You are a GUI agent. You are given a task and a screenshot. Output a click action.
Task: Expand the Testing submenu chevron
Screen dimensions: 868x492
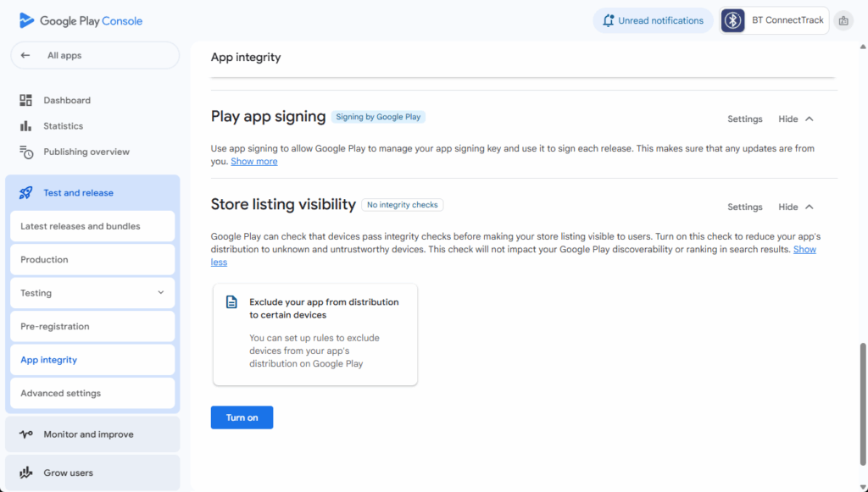(161, 293)
